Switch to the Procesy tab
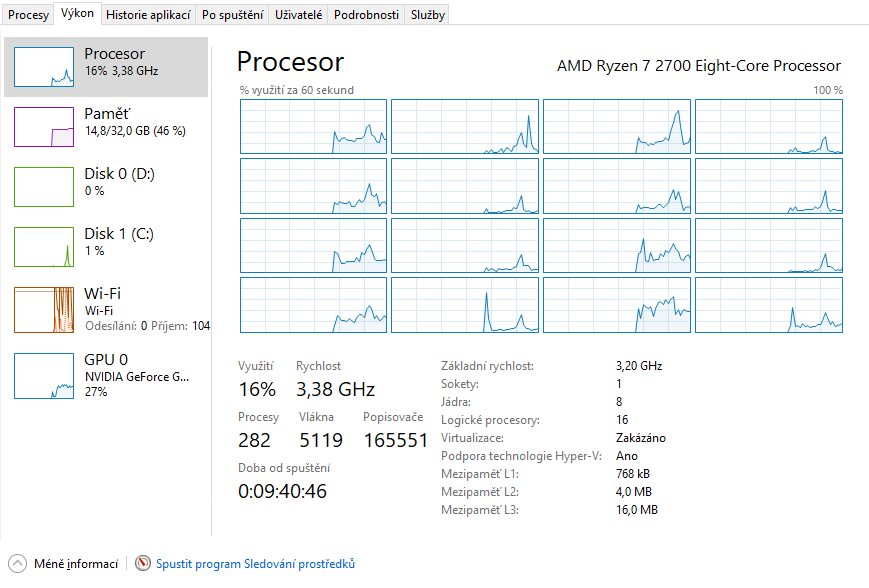869x588 pixels. pyautogui.click(x=28, y=15)
